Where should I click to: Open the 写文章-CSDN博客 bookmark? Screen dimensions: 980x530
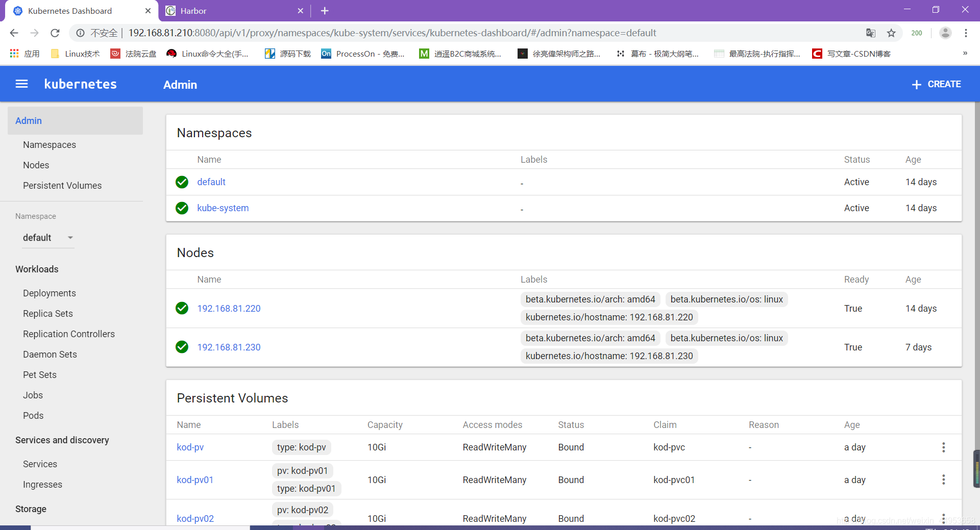[851, 54]
